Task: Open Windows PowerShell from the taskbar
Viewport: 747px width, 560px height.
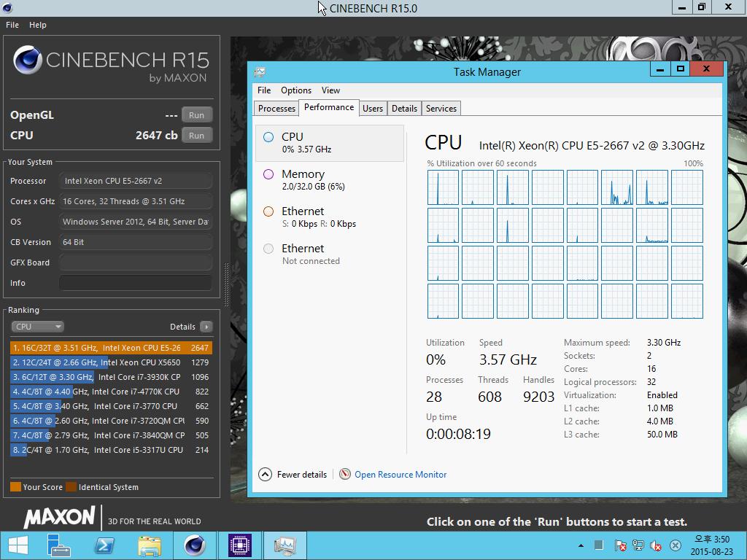Action: pyautogui.click(x=105, y=545)
